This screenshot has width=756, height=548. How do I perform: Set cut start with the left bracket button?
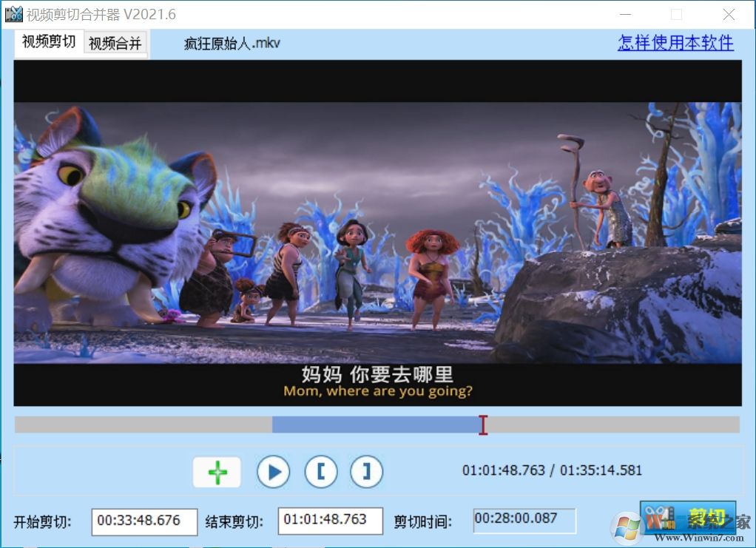click(x=320, y=471)
